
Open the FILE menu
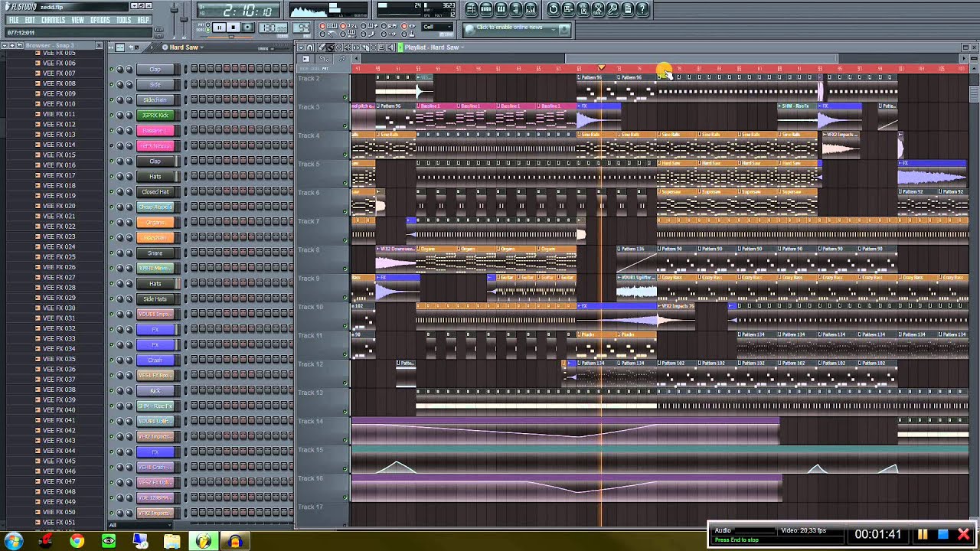(x=14, y=20)
